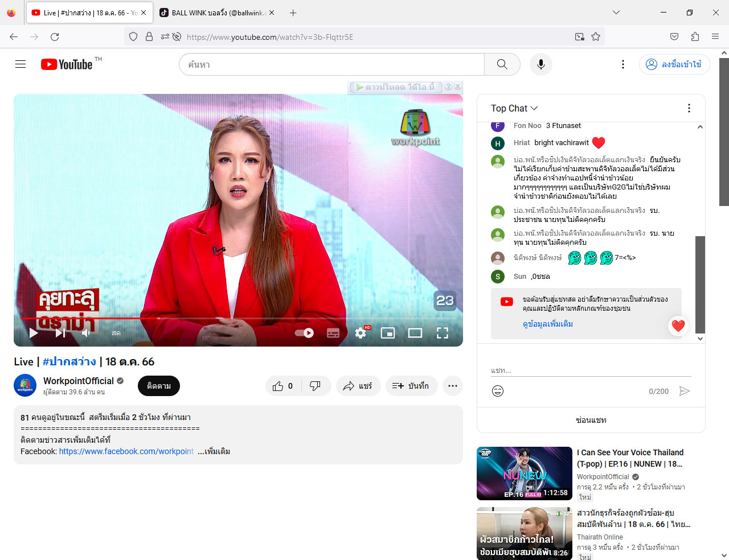729x560 pixels.
Task: Open download overlay help question icon
Action: 448,87
